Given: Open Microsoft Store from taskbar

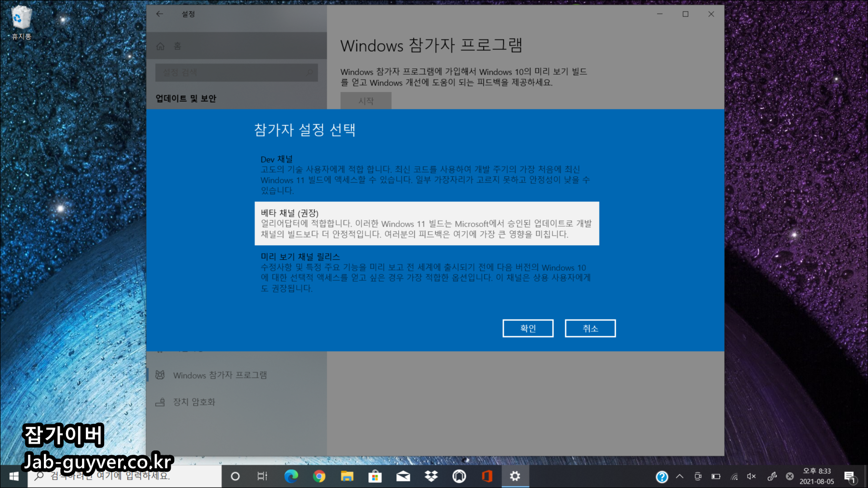Looking at the screenshot, I should coord(375,476).
